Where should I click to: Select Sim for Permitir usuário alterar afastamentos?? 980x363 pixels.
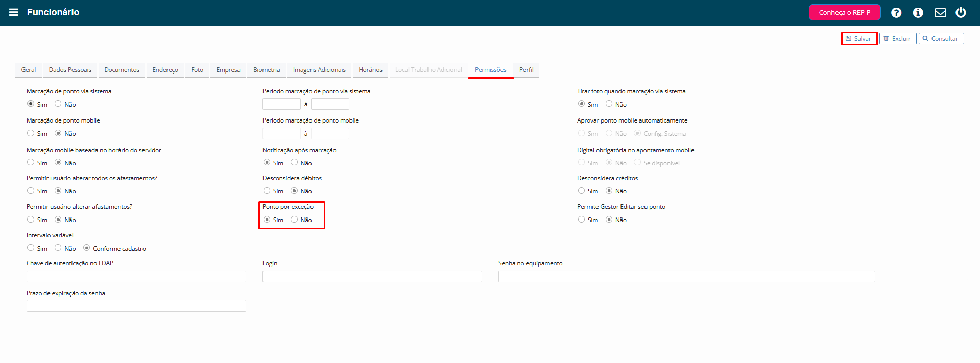(31, 220)
